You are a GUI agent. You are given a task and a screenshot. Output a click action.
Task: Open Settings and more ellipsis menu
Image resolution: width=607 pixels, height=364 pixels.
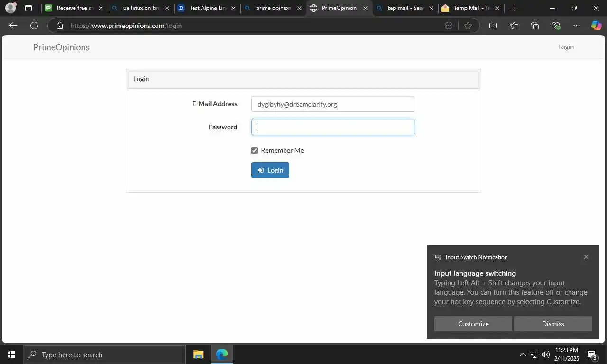pyautogui.click(x=576, y=26)
